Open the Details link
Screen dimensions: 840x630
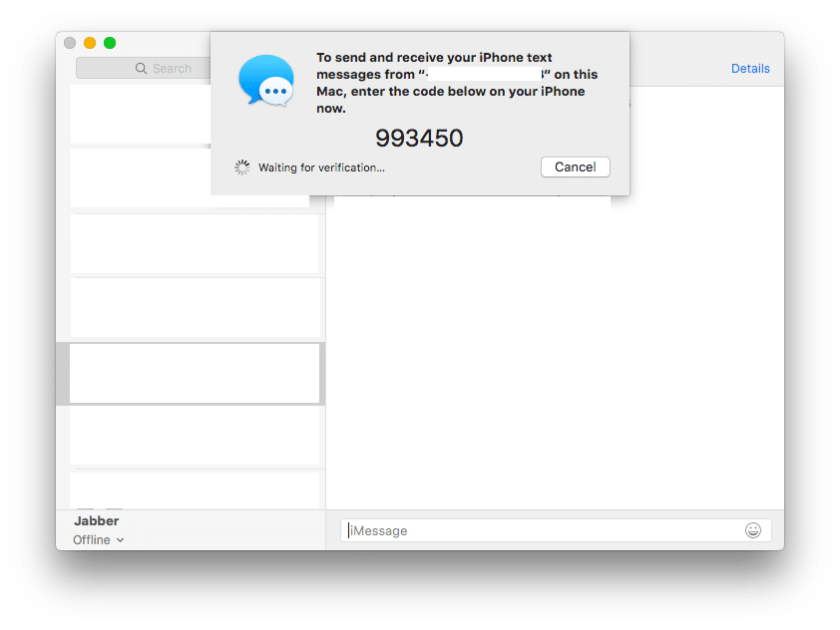point(750,68)
